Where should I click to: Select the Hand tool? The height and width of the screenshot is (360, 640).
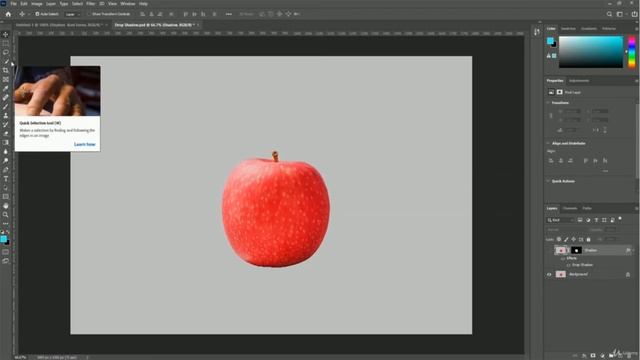(6, 206)
